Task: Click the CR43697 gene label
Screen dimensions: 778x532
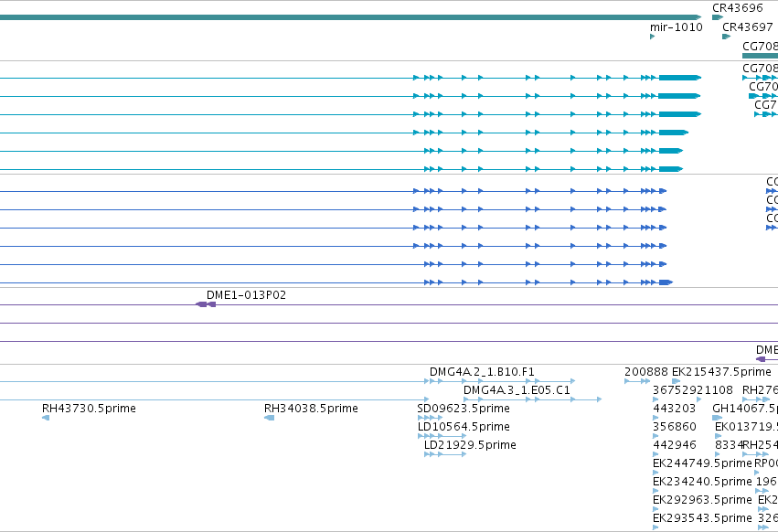Action: [747, 27]
